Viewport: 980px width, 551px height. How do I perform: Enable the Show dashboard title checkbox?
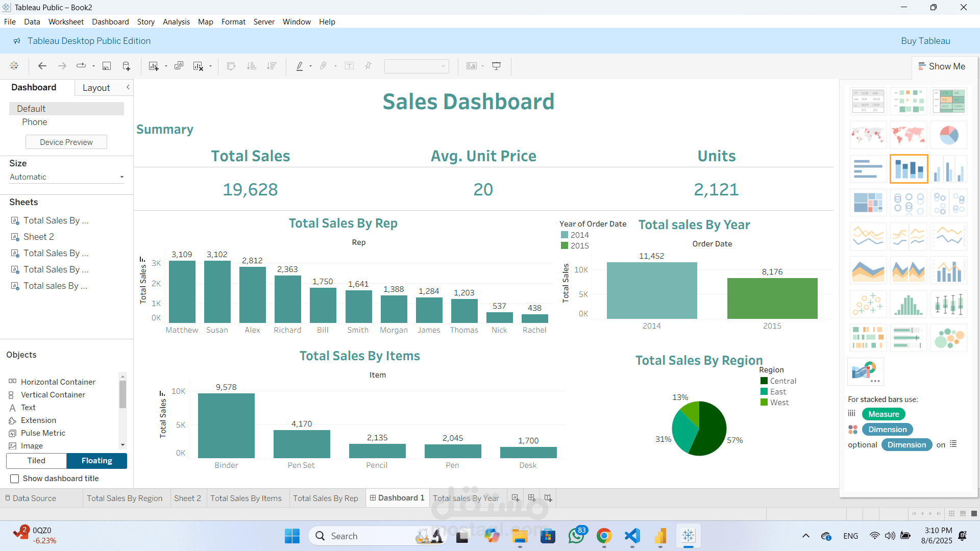pos(15,479)
